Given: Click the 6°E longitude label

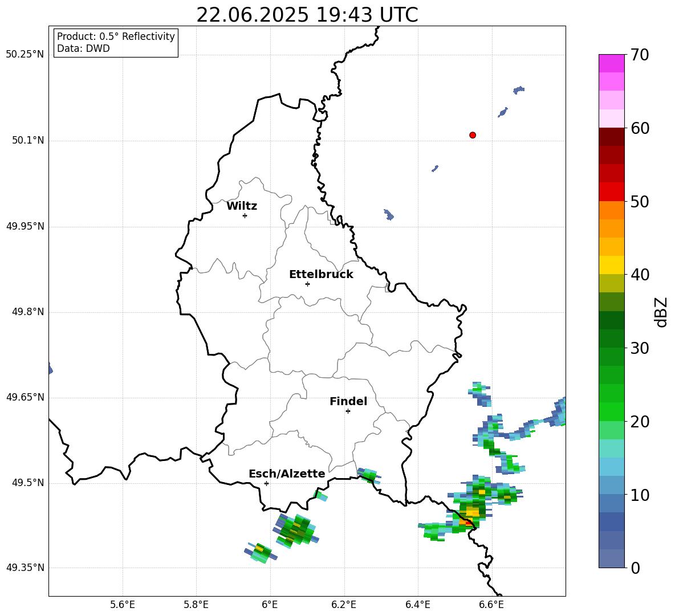Looking at the screenshot, I should [270, 605].
